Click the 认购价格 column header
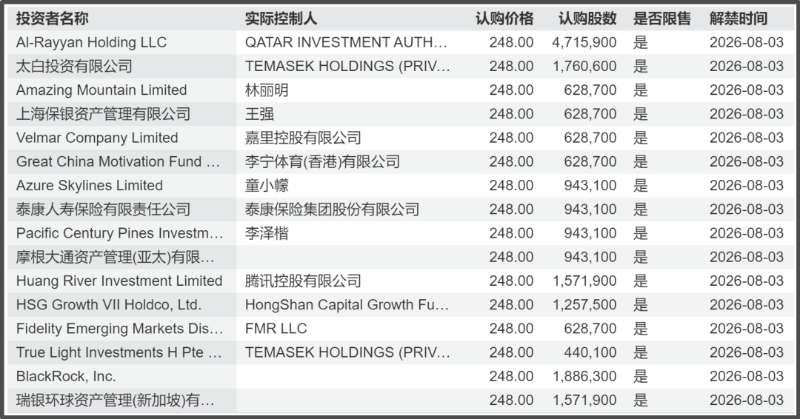800x419 pixels. [x=504, y=19]
